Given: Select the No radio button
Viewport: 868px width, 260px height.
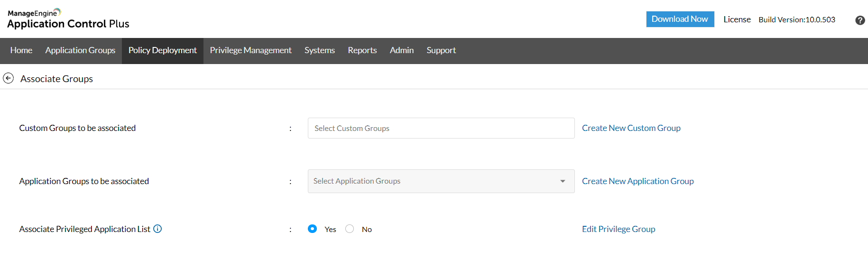Looking at the screenshot, I should (x=350, y=229).
